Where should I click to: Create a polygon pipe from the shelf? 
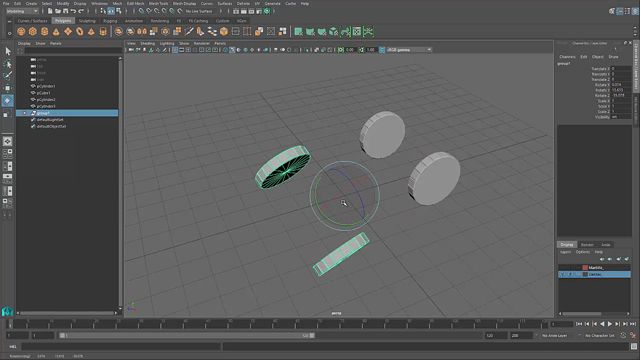pos(103,31)
